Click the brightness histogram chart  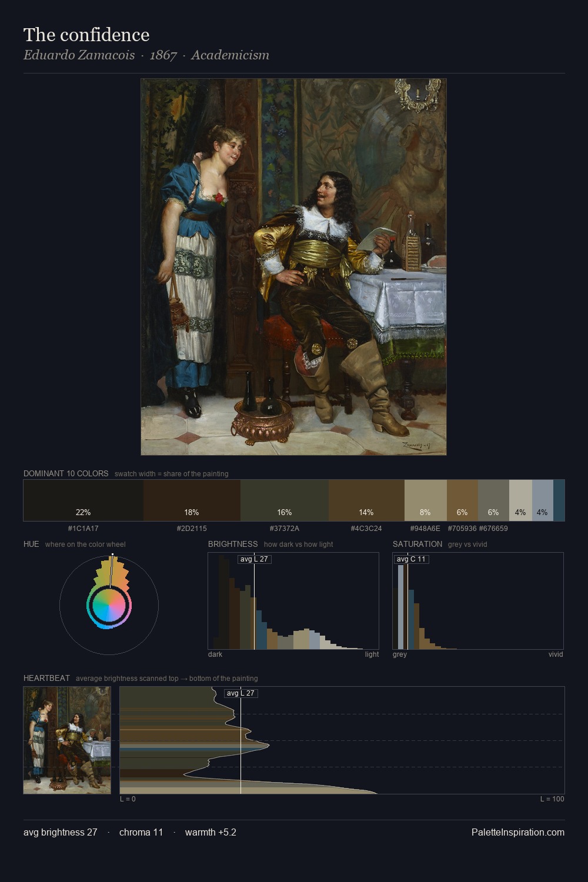pos(293,601)
